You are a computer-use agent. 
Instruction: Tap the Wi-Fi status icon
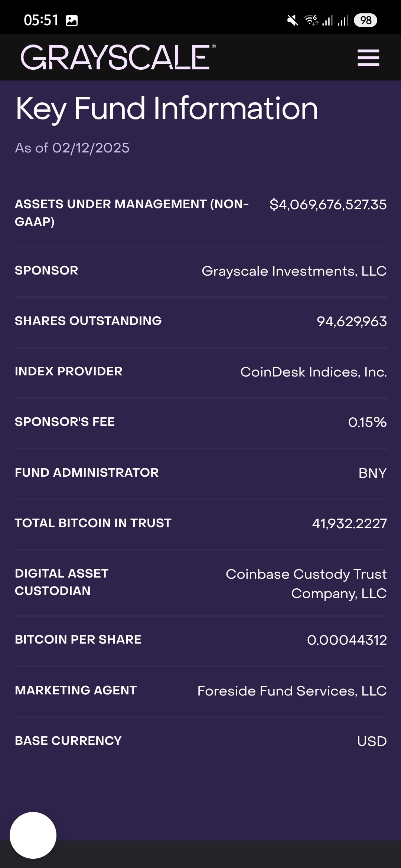(x=311, y=20)
